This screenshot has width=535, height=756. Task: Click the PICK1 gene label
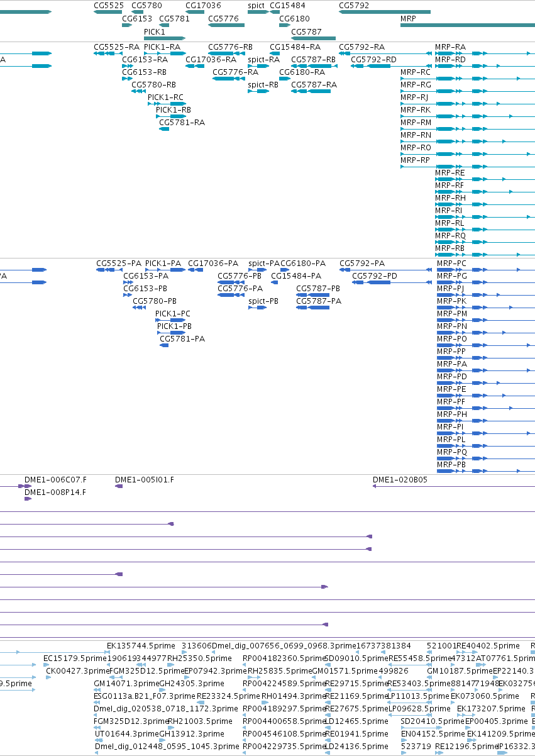(155, 31)
